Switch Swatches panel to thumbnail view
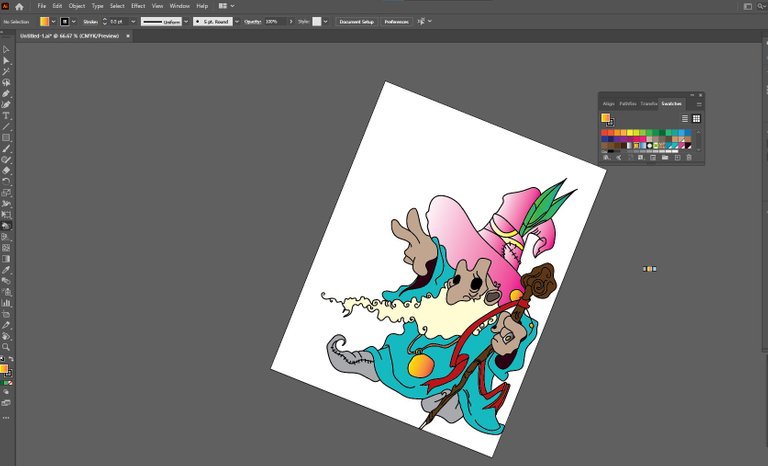768x466 pixels. pyautogui.click(x=696, y=119)
